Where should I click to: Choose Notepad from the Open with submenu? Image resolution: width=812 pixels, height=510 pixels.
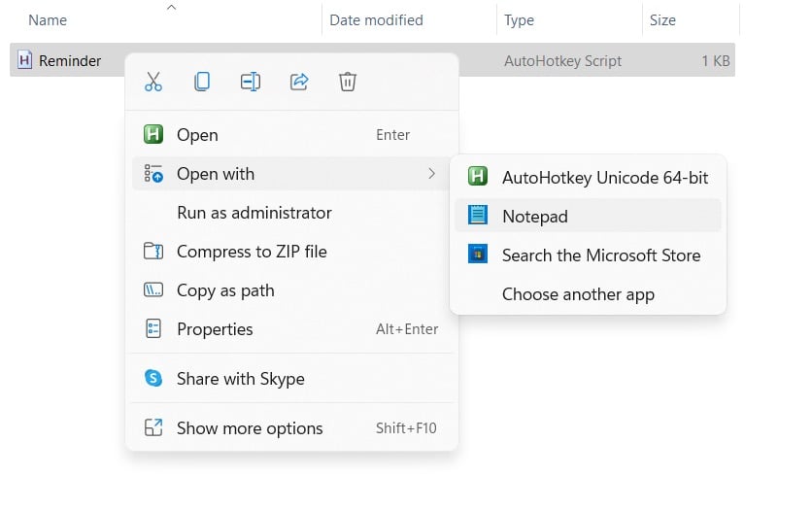click(534, 216)
